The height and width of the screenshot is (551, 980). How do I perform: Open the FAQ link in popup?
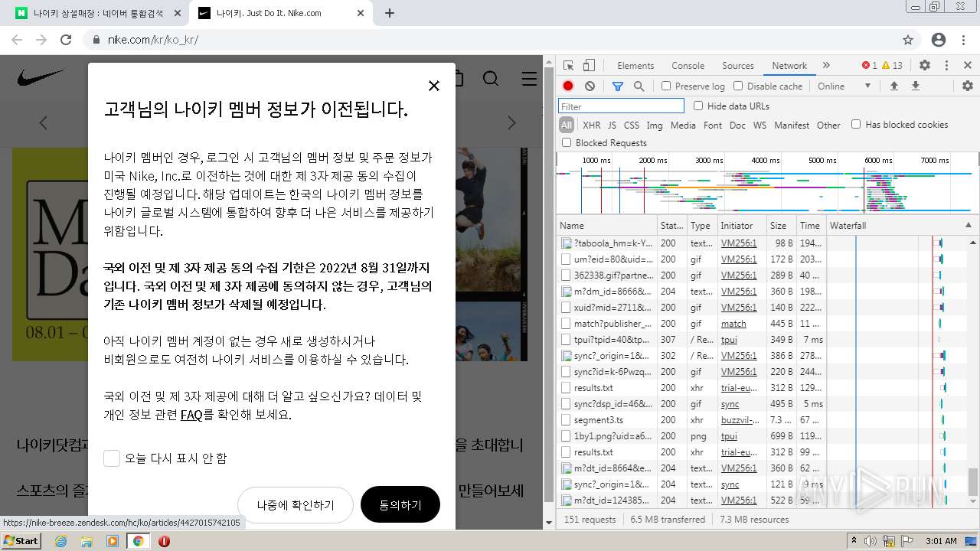point(191,415)
